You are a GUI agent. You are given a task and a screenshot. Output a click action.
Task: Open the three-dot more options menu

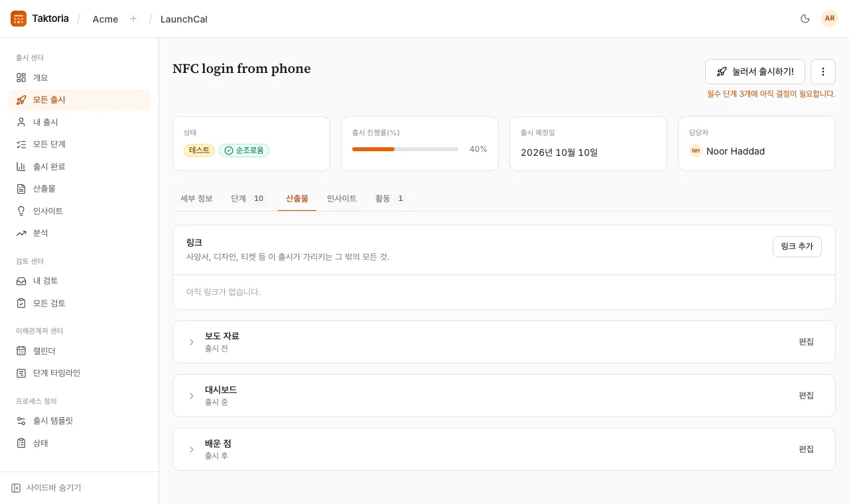click(x=823, y=72)
